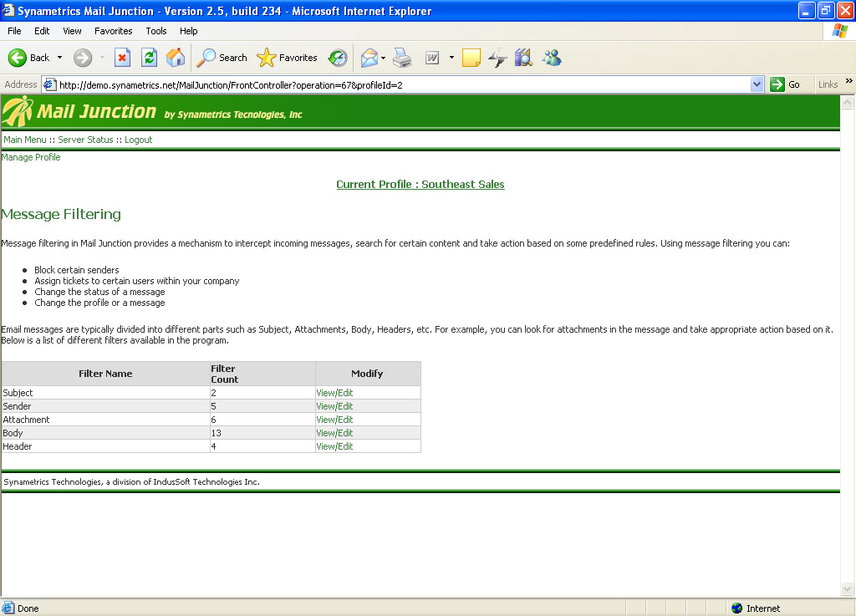Open the Mail button dropdown arrow
The width and height of the screenshot is (856, 616).
tap(383, 58)
